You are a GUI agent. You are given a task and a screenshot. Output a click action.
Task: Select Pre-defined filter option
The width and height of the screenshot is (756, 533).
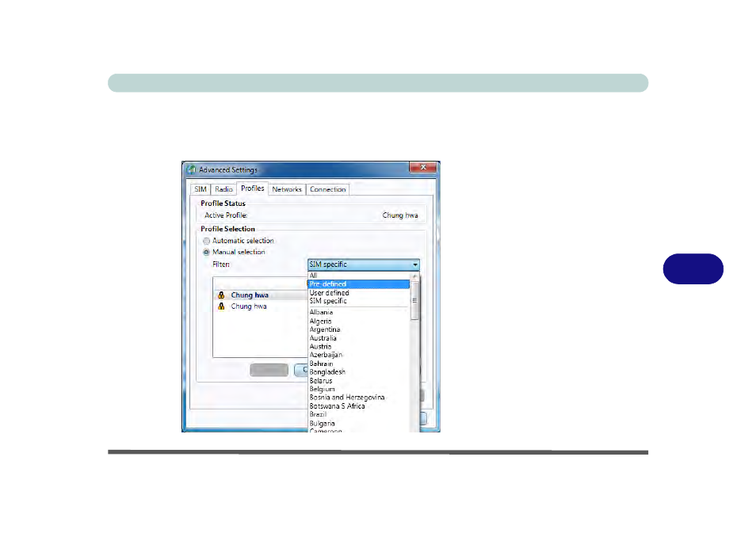359,284
